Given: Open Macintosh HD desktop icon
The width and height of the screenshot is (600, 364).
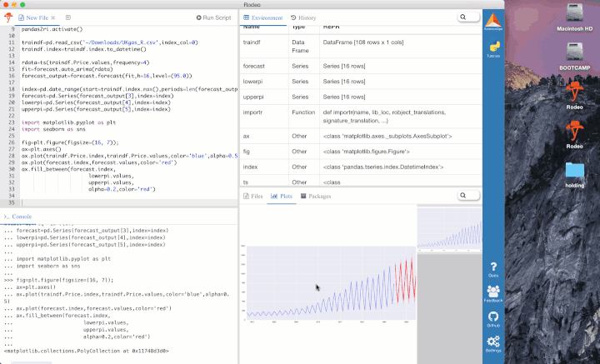Looking at the screenshot, I should pos(574,17).
